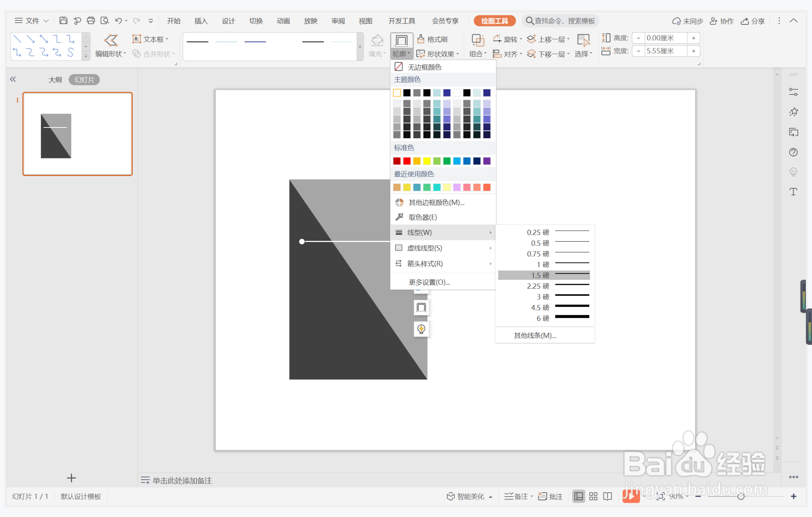This screenshot has width=812, height=517.
Task: Click 分享 share button
Action: click(x=753, y=21)
